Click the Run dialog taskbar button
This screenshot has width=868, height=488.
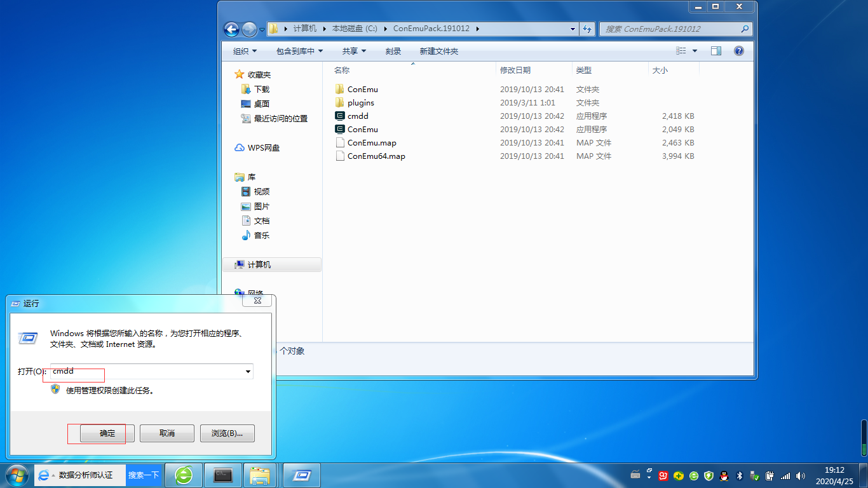click(x=301, y=475)
